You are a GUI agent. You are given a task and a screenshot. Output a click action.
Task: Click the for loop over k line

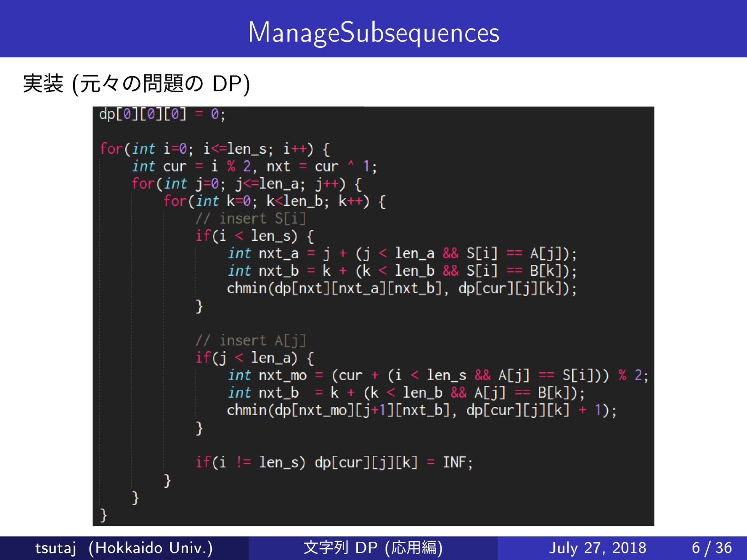pyautogui.click(x=274, y=201)
